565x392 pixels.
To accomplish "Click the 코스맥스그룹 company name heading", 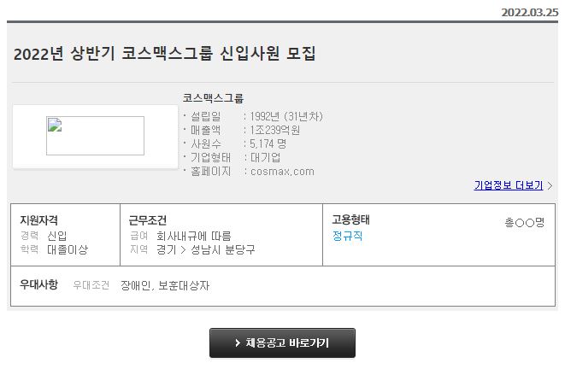I will point(213,98).
